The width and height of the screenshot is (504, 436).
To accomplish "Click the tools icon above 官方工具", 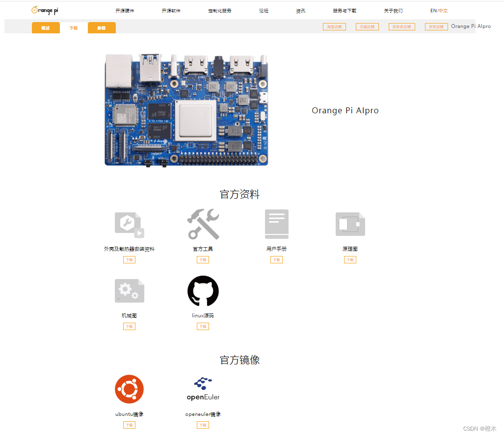I will click(203, 224).
